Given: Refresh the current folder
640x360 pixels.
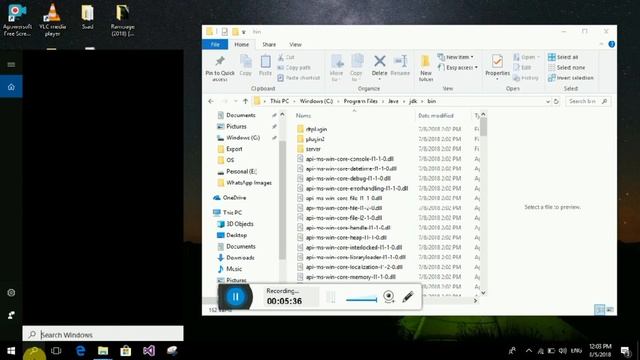Looking at the screenshot, I should pos(556,101).
